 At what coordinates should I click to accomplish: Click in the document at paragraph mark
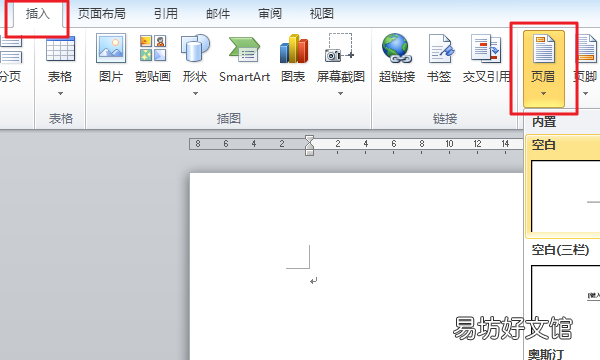point(314,281)
